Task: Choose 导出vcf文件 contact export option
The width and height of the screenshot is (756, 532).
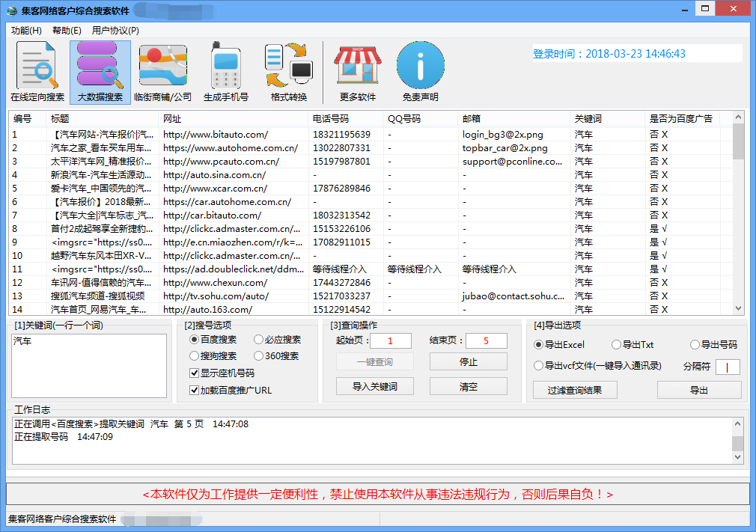Action: point(598,366)
